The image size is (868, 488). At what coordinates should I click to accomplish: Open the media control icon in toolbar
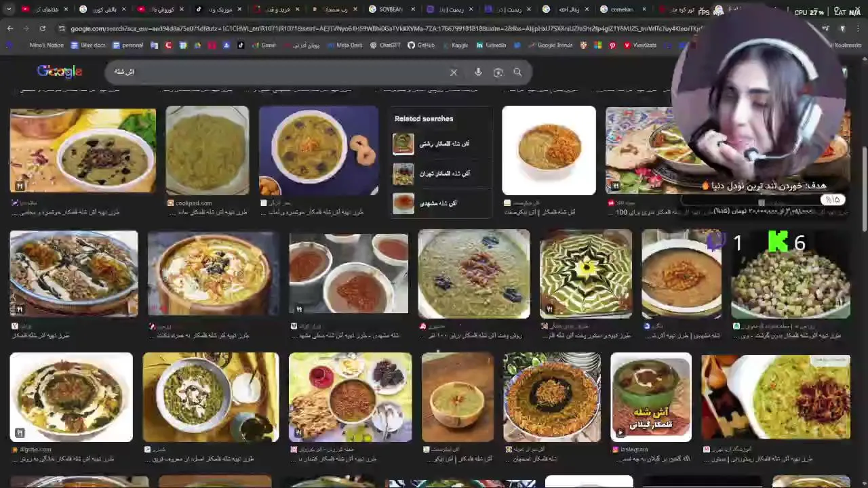point(825,28)
